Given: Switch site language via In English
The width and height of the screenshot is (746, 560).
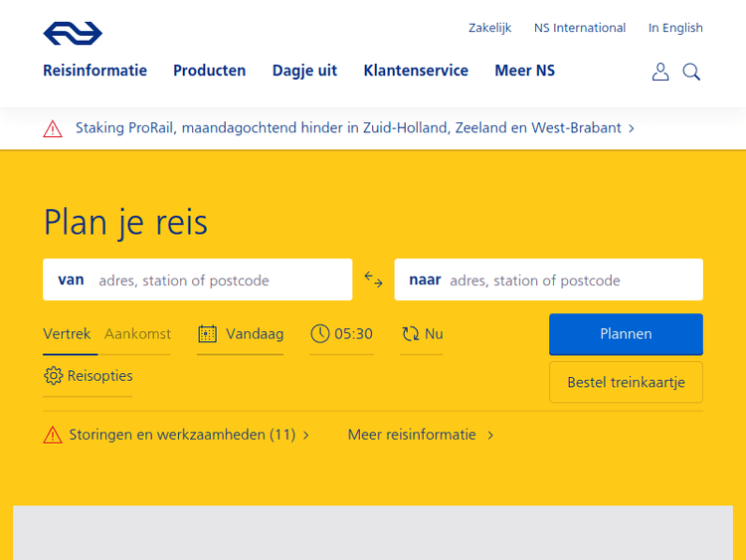Looking at the screenshot, I should click(x=675, y=28).
